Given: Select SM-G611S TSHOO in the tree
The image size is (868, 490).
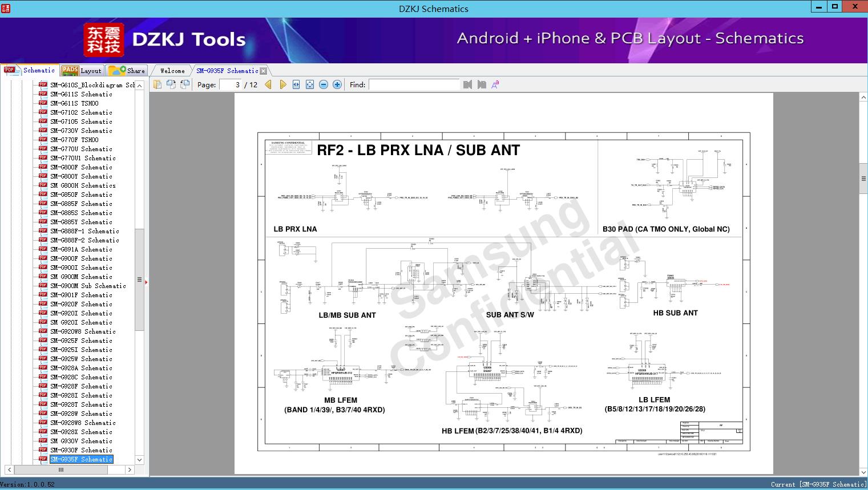Looking at the screenshot, I should point(74,103).
